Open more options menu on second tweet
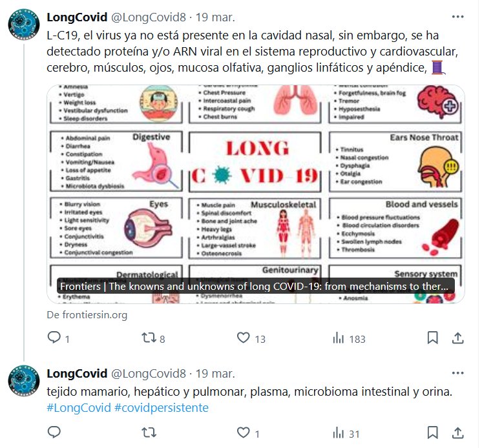This screenshot has width=482, height=448. point(457,373)
